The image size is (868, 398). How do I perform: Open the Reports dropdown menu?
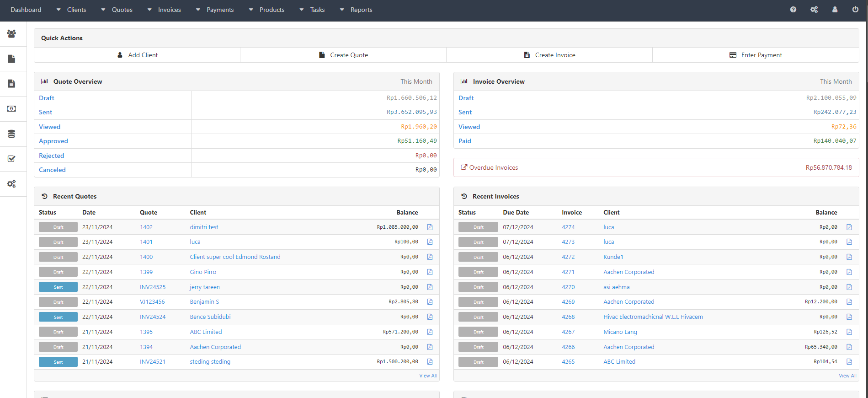[x=361, y=10]
